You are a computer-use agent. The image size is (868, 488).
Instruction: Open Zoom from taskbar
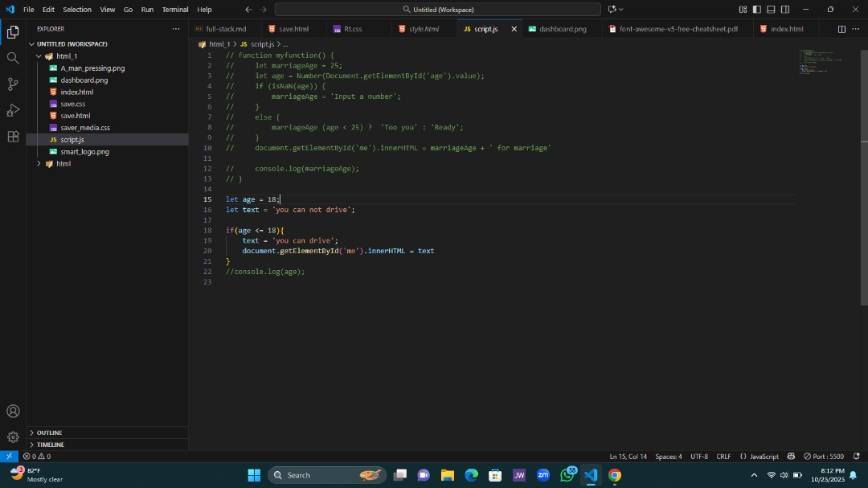point(543,475)
